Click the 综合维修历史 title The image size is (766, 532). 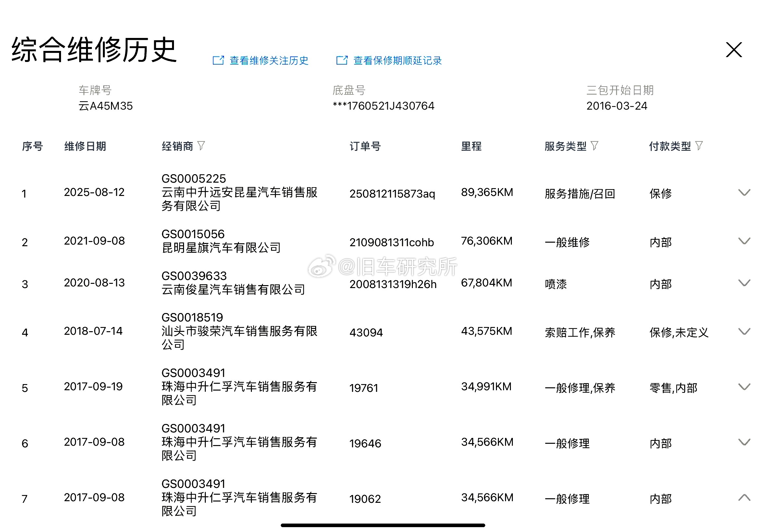pyautogui.click(x=94, y=50)
